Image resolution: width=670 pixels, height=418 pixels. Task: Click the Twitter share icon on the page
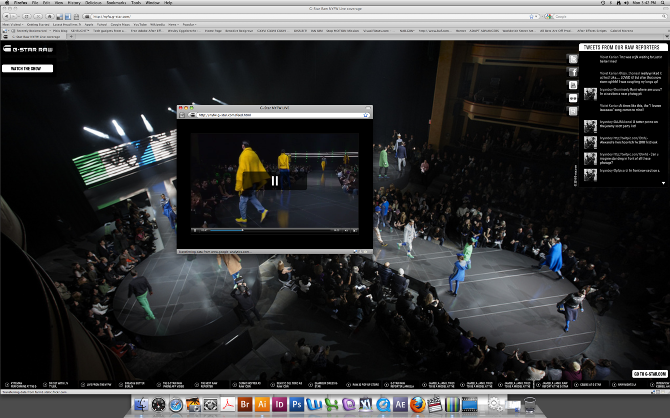(x=573, y=59)
